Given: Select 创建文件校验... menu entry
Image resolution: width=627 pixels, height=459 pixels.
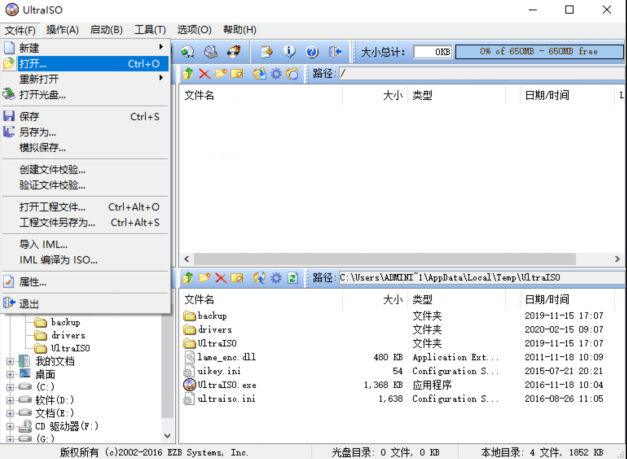Looking at the screenshot, I should pos(86,170).
